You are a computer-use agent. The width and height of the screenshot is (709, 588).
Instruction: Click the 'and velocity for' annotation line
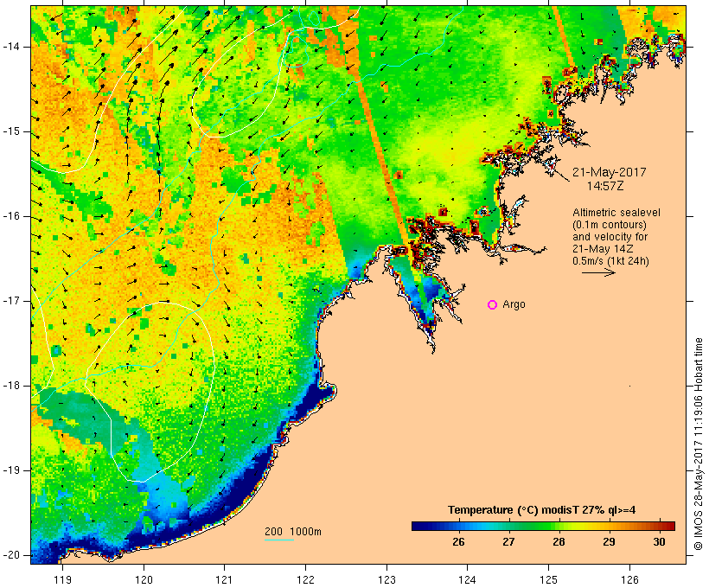point(610,237)
